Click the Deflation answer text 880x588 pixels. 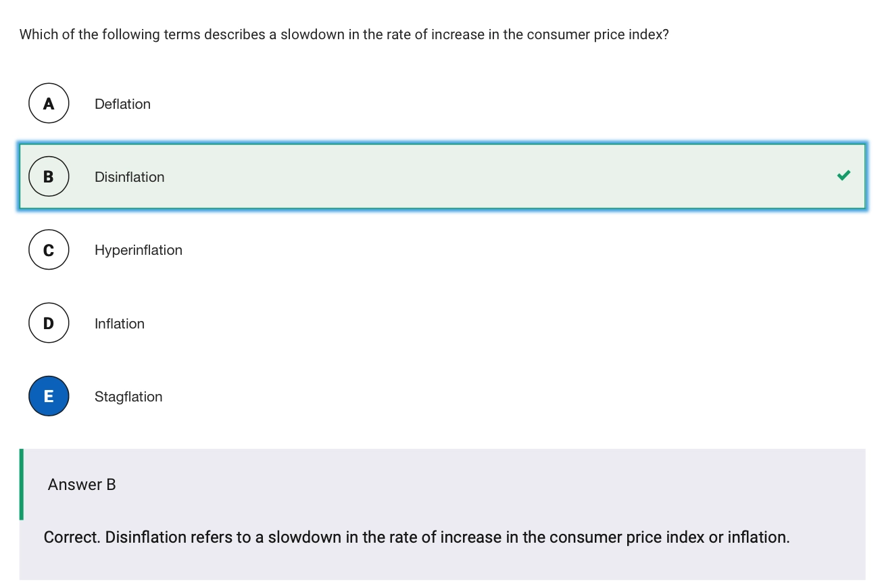(x=122, y=104)
